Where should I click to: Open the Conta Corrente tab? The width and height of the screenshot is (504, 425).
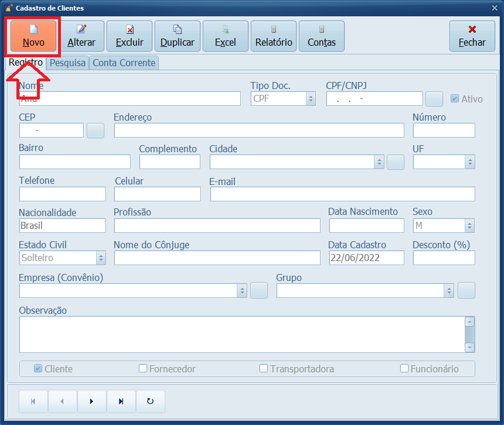point(124,63)
